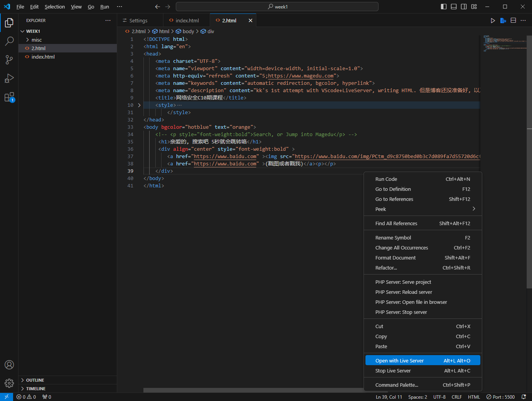Click Port : 5500 in status bar
This screenshot has width=532, height=401.
[x=500, y=397]
